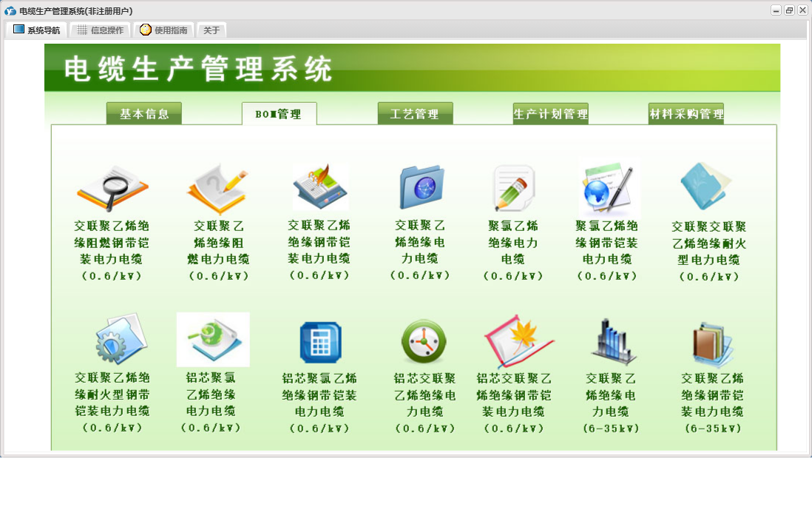The height and width of the screenshot is (530, 812).
Task: Open the 材料采购管理 tab
Action: click(x=686, y=113)
